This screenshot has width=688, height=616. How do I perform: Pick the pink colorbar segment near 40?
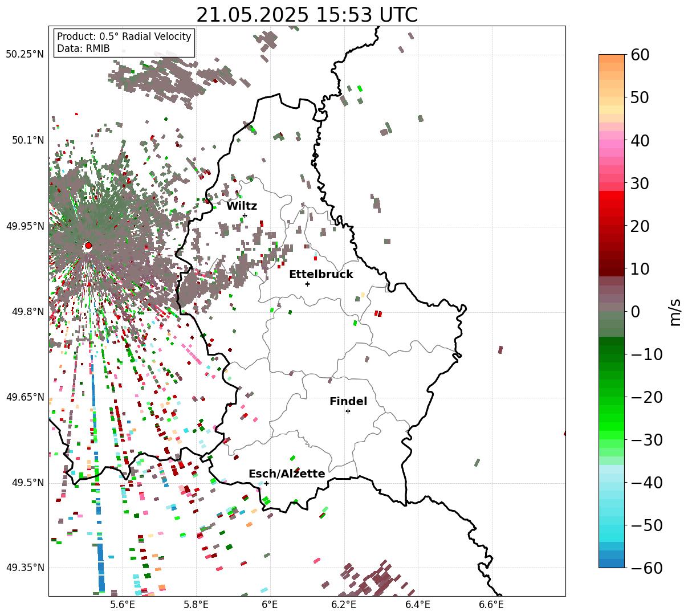612,145
